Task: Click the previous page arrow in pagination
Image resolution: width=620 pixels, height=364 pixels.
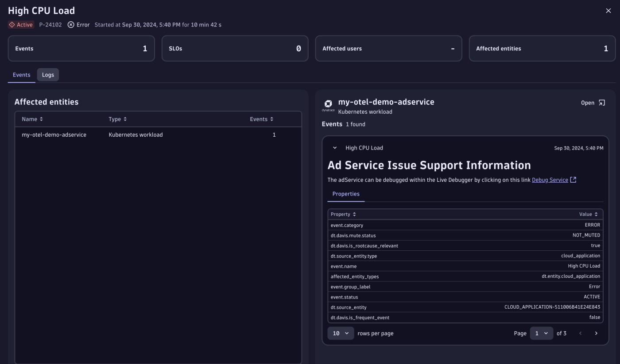Action: [580, 333]
